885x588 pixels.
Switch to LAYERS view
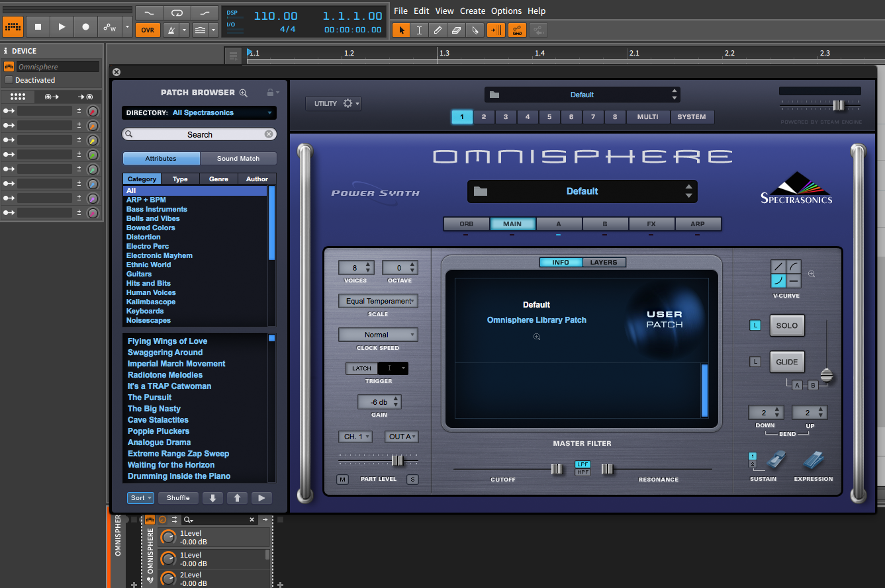click(604, 263)
